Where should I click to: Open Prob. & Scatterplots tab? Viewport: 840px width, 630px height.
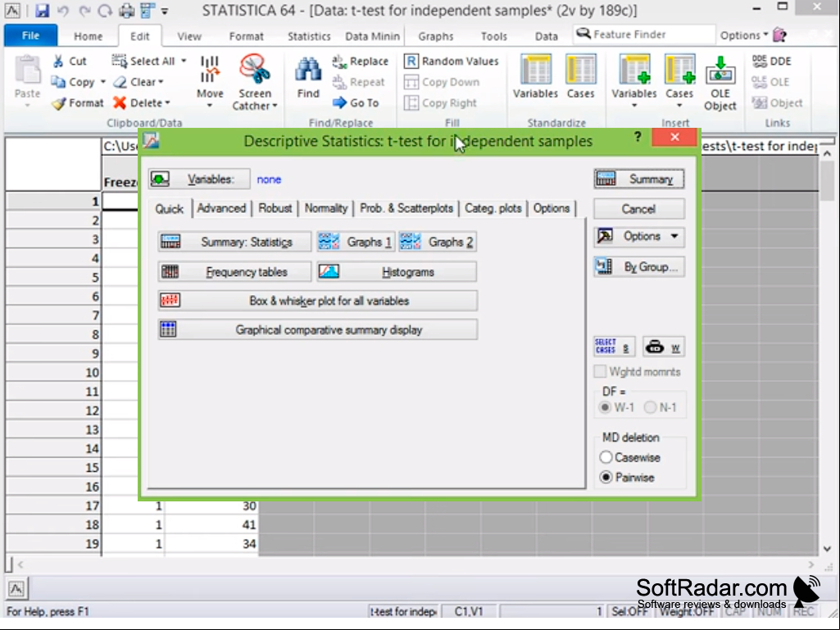[406, 208]
